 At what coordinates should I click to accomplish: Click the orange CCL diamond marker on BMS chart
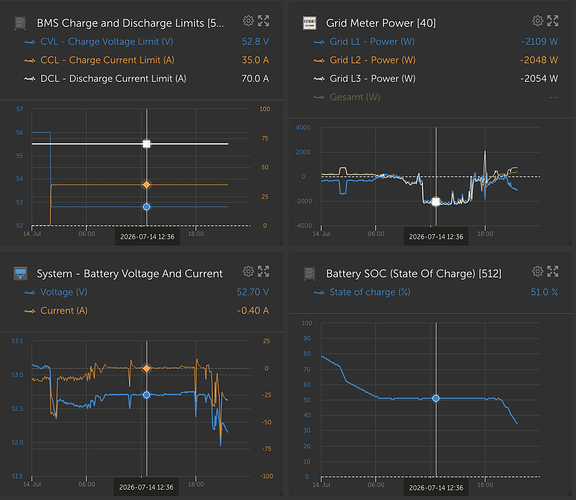[147, 184]
